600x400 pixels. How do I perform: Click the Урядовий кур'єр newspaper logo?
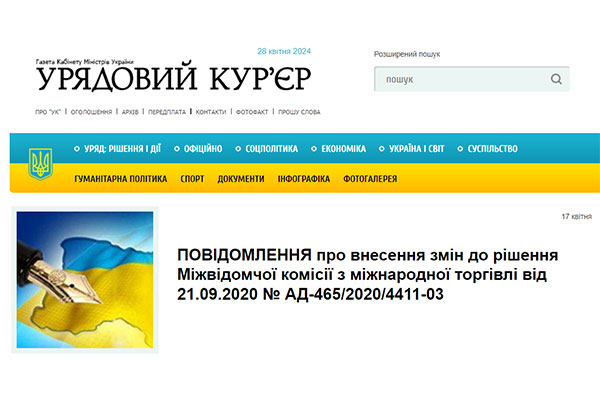coord(173,78)
